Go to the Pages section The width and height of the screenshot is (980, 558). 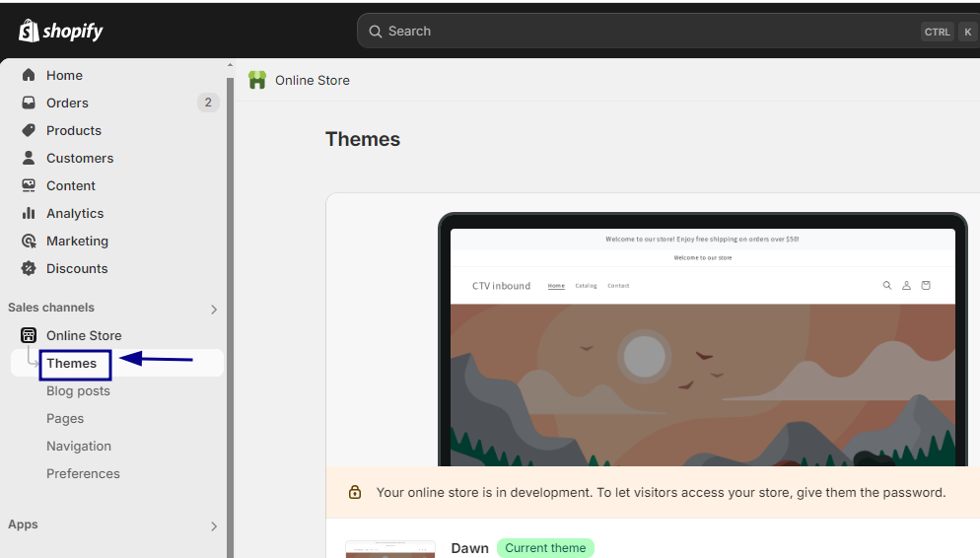coord(65,419)
